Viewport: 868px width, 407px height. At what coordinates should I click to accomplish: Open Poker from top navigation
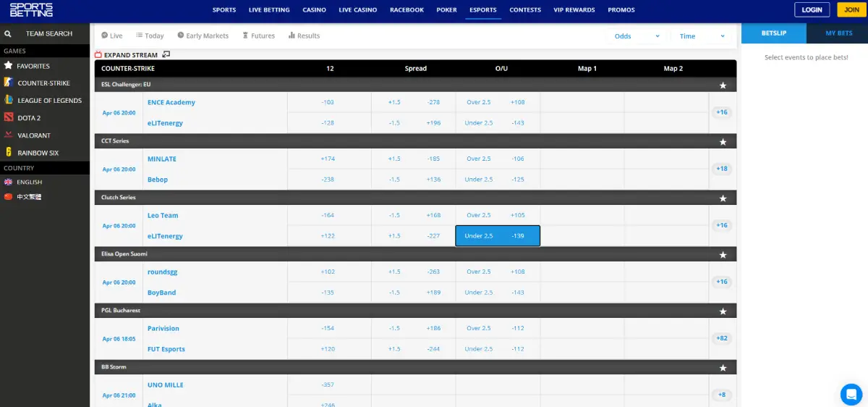[x=446, y=10]
